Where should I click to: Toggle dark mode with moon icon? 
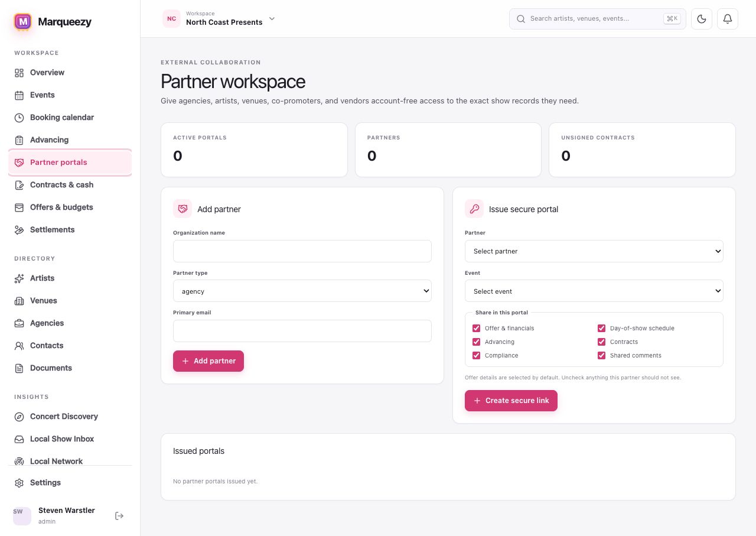point(702,19)
